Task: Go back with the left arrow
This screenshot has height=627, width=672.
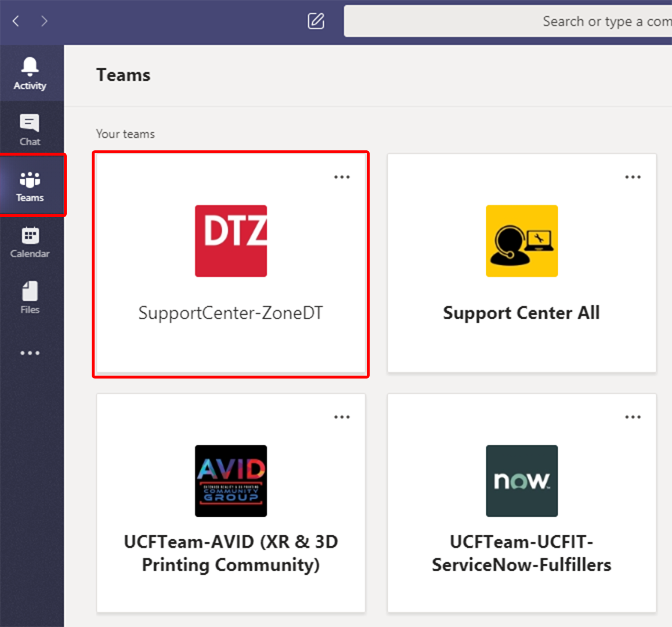Action: pos(16,20)
